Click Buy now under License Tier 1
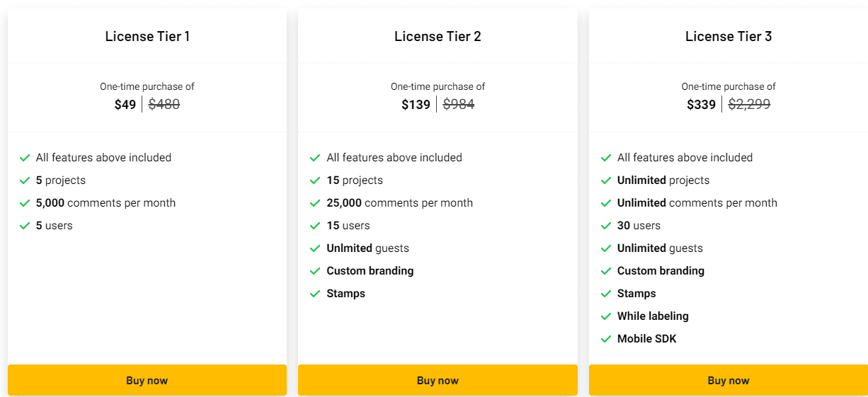 click(x=147, y=380)
